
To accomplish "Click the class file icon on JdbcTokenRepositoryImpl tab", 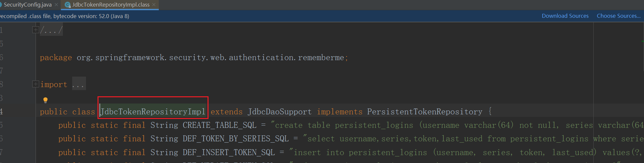I will coord(68,5).
